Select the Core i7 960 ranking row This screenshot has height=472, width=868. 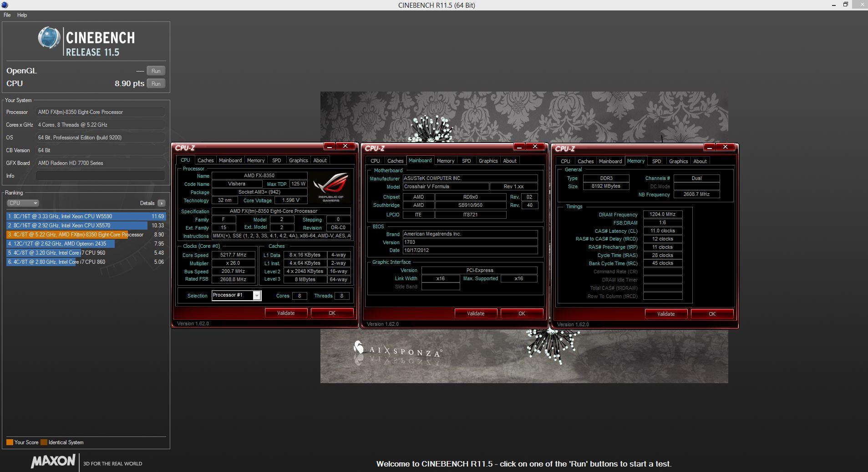click(86, 253)
